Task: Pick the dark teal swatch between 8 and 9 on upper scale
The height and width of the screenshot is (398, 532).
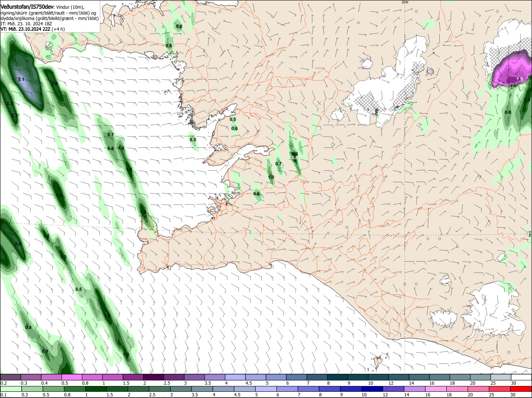Action: pos(337,377)
